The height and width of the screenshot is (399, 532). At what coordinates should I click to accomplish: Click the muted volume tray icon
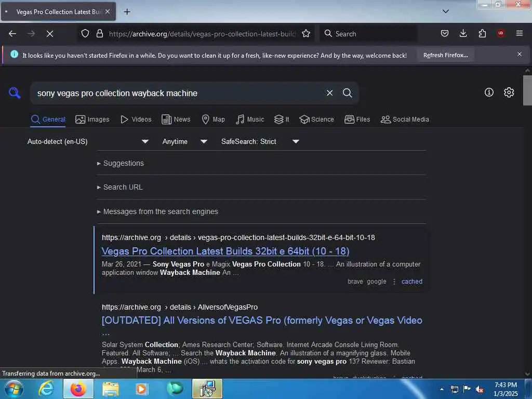480,390
